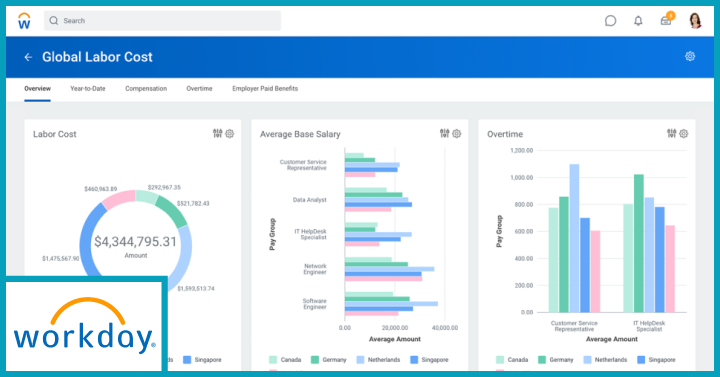This screenshot has width=720, height=377.
Task: Open the chat messages icon
Action: [x=610, y=21]
